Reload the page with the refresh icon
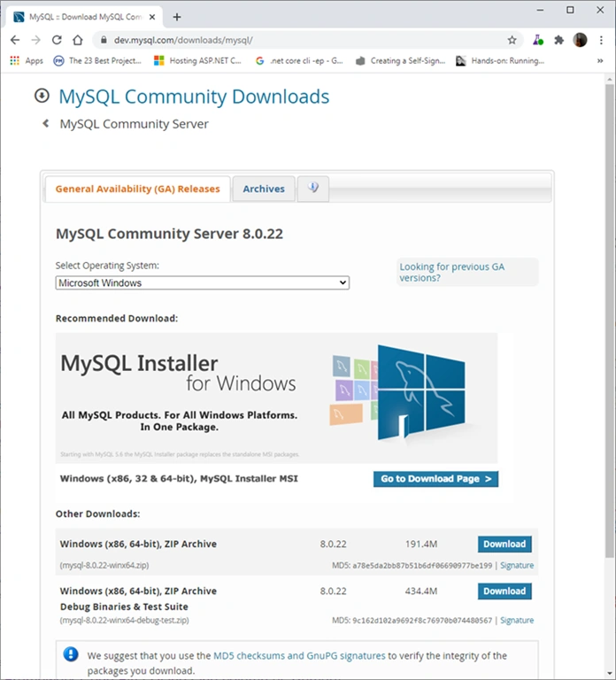The image size is (616, 680). (57, 41)
